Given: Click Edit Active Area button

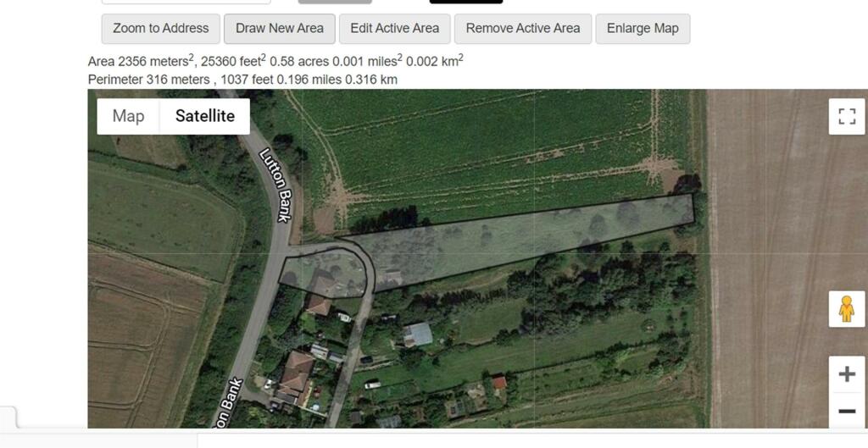Looking at the screenshot, I should [x=395, y=28].
